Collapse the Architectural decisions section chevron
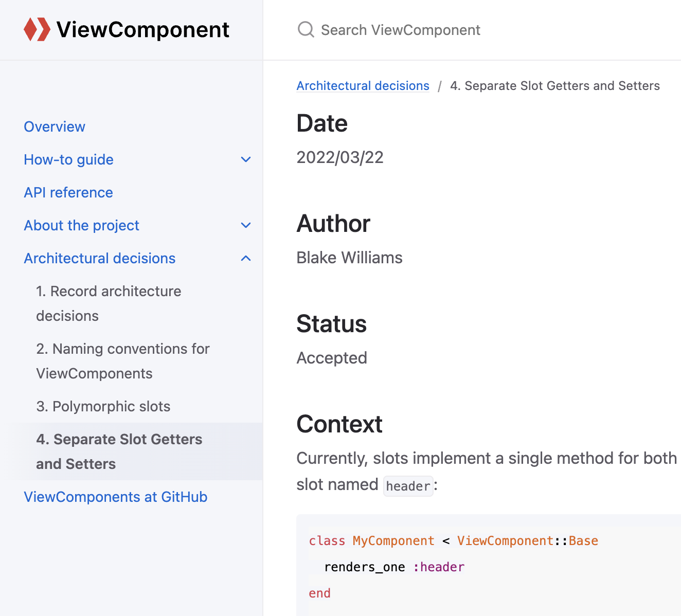This screenshot has width=681, height=616. click(246, 258)
